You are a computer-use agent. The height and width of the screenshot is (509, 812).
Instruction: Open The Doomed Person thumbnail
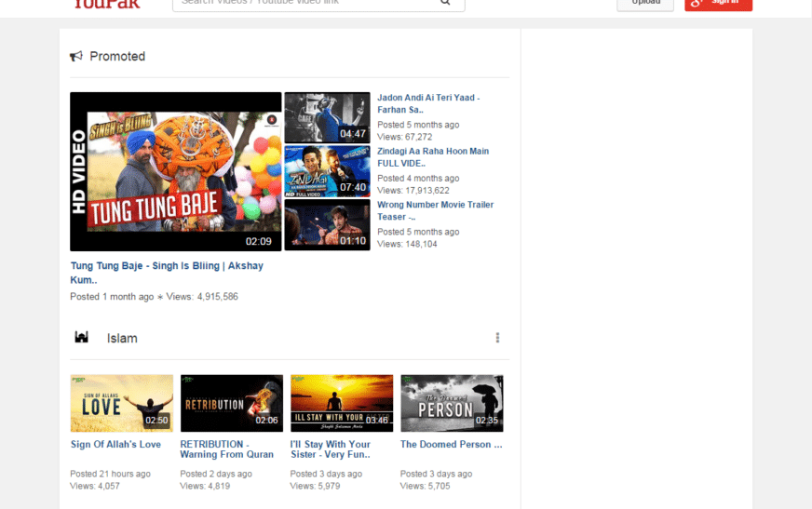point(452,404)
